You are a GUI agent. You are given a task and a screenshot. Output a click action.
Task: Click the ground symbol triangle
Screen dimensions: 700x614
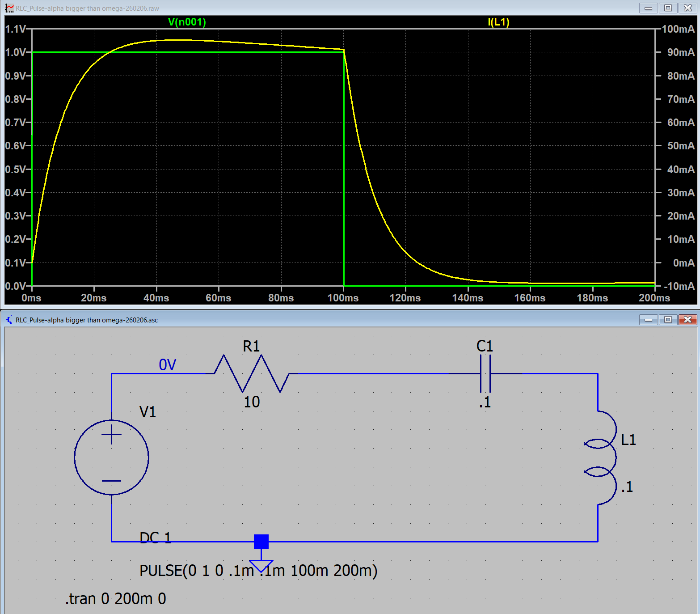261,565
